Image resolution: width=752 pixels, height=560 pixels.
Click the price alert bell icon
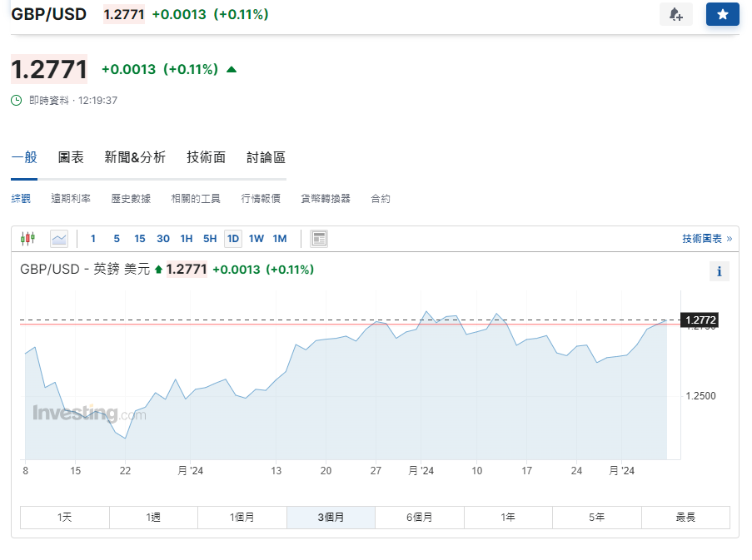click(675, 14)
